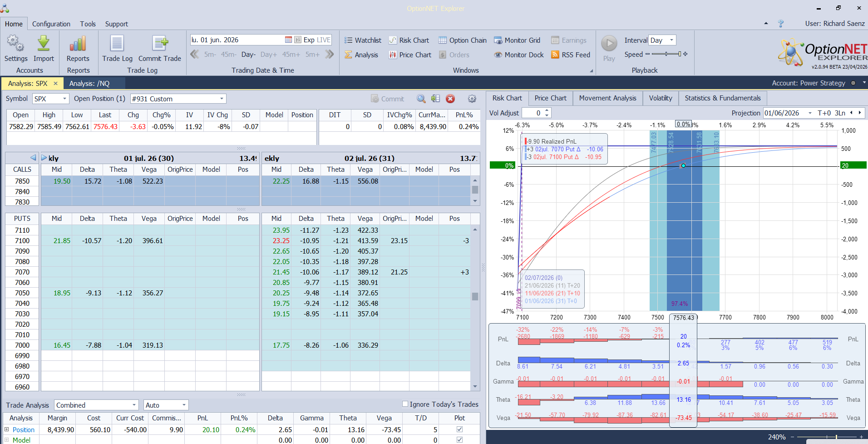
Task: Open the Analysis window from ribbon
Action: point(361,55)
